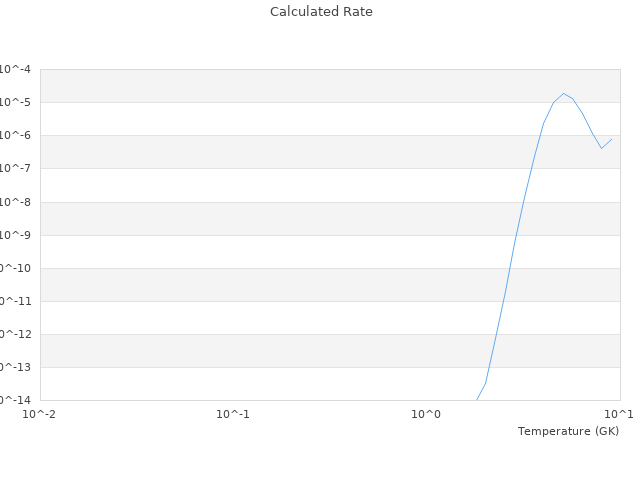This screenshot has width=640, height=480.
Task: Click the 10^-6 y-axis tick label
Action: (14, 135)
